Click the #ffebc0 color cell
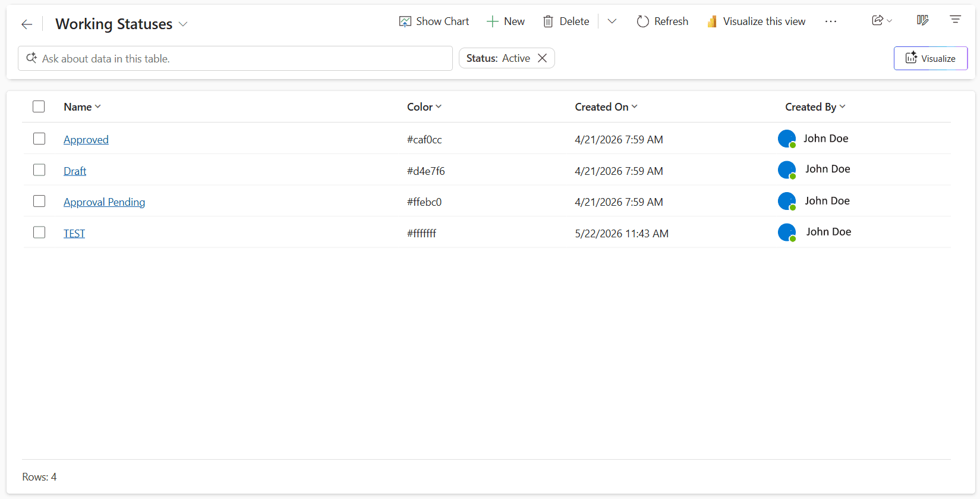980x499 pixels. (x=424, y=202)
